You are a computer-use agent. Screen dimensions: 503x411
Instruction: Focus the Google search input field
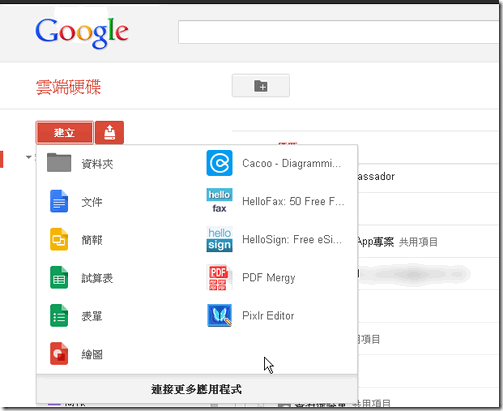[338, 32]
